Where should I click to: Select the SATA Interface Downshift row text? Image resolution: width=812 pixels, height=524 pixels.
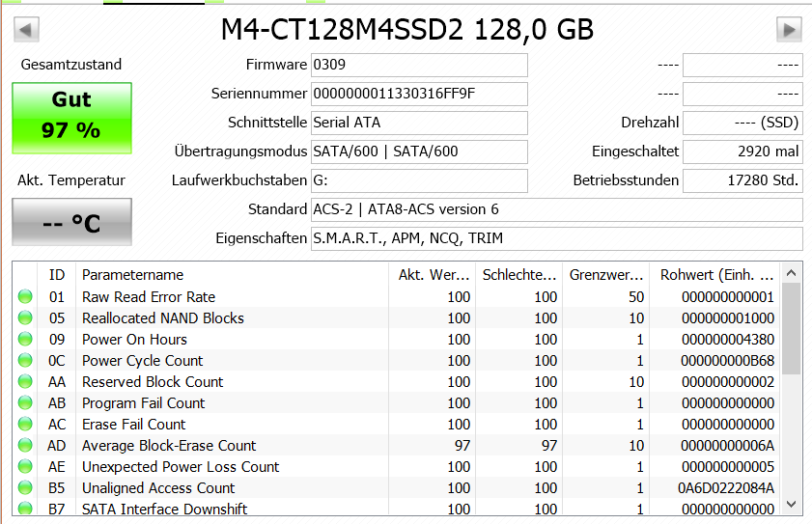[165, 509]
